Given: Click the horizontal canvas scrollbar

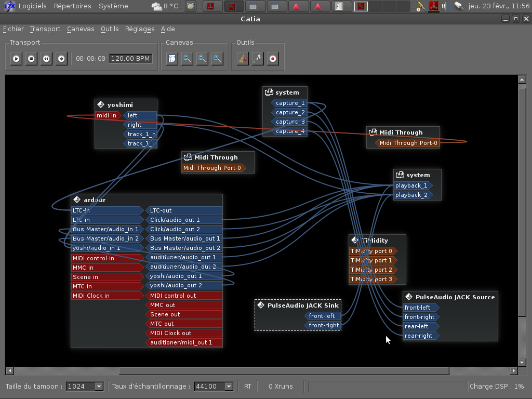Looking at the screenshot, I should point(284,371).
